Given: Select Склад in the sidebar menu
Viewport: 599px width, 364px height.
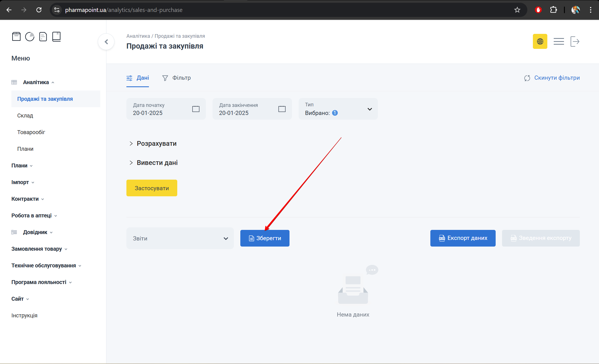Looking at the screenshot, I should [x=25, y=116].
